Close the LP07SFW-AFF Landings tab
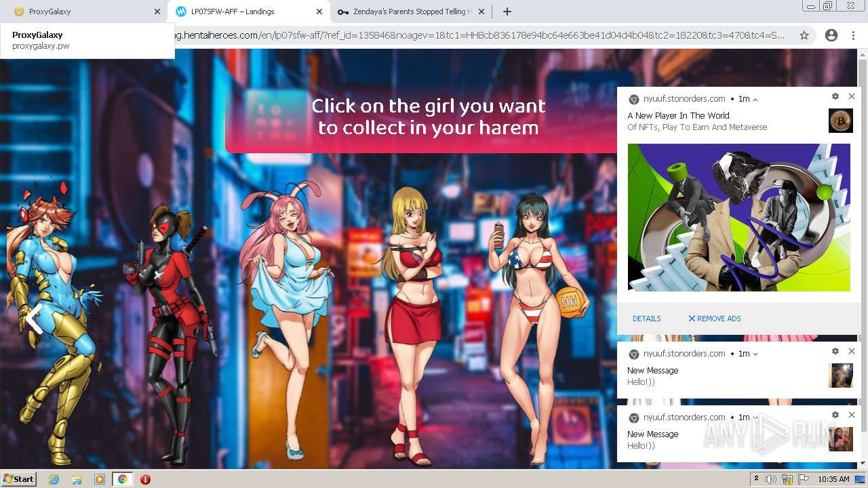868x488 pixels. (x=319, y=12)
